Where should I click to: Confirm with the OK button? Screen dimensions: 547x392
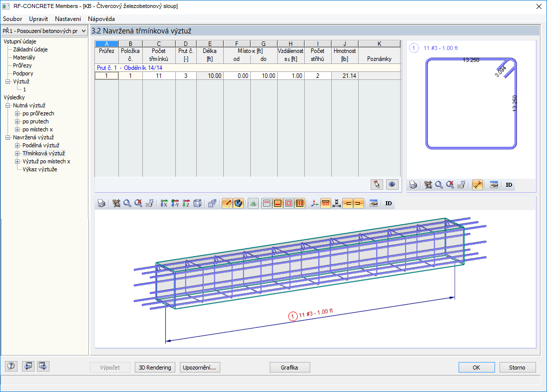tap(477, 367)
